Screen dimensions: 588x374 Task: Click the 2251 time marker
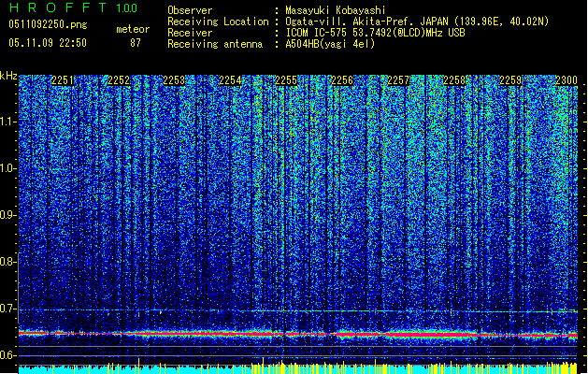pos(63,80)
